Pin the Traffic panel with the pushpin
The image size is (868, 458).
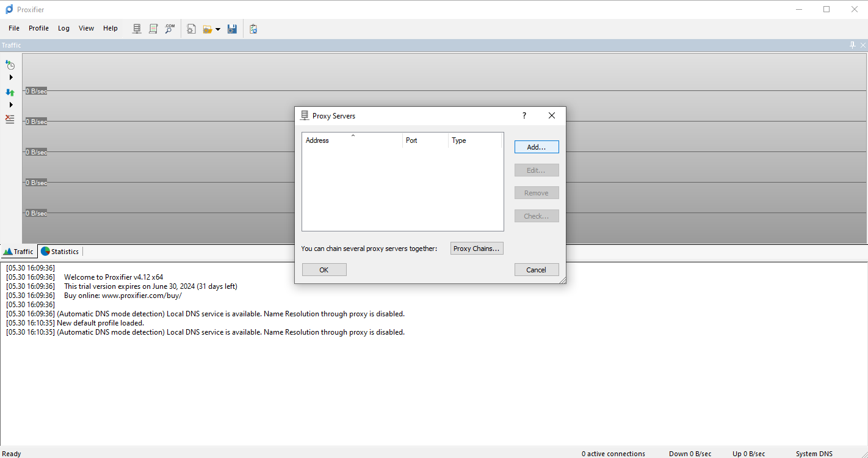pyautogui.click(x=853, y=45)
